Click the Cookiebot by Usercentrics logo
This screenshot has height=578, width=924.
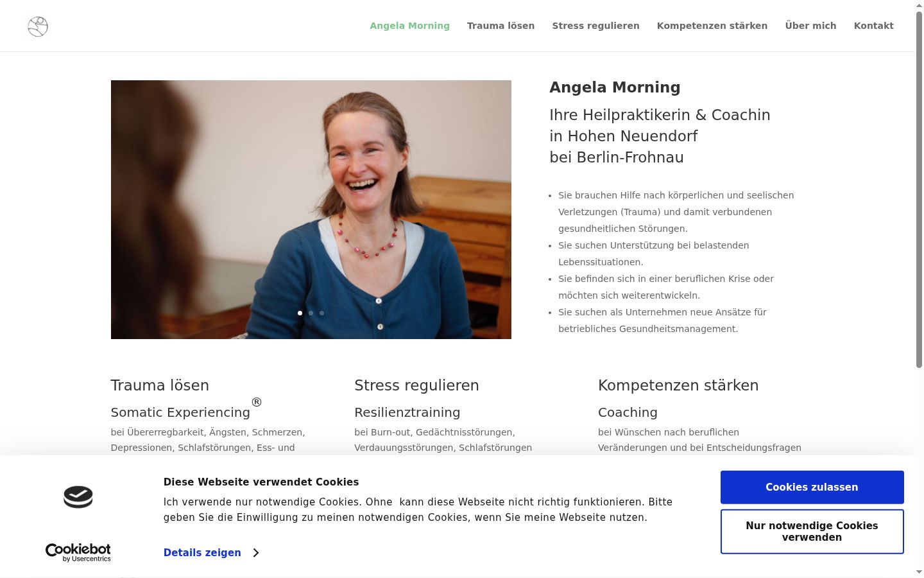pyautogui.click(x=78, y=552)
